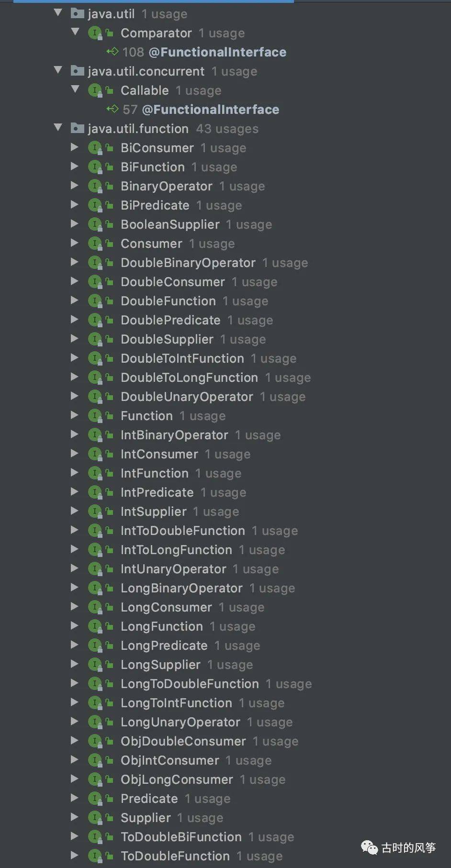
Task: Collapse the java.util.function package node
Action: [x=58, y=127]
